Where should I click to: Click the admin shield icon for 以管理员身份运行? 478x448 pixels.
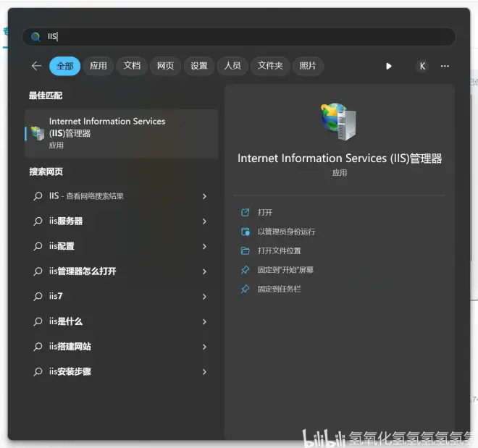(x=245, y=232)
